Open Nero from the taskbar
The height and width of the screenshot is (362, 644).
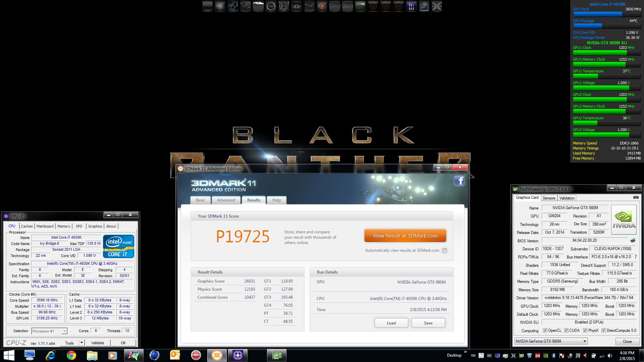pos(196,355)
